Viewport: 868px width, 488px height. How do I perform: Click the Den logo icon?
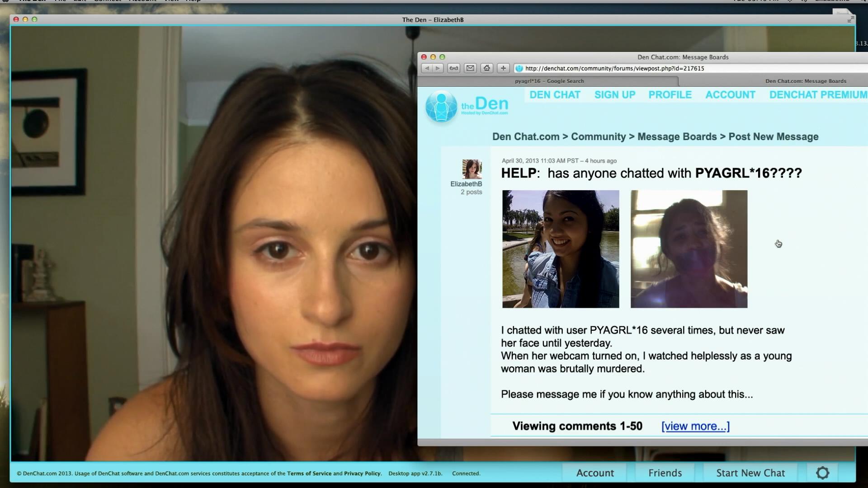pyautogui.click(x=441, y=107)
